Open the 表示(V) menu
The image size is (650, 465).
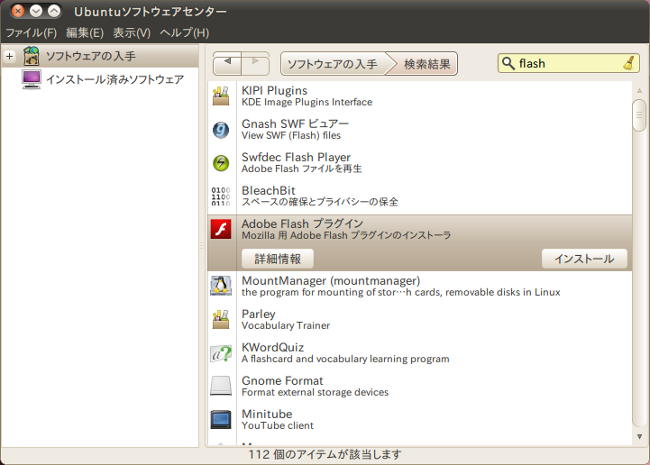132,33
